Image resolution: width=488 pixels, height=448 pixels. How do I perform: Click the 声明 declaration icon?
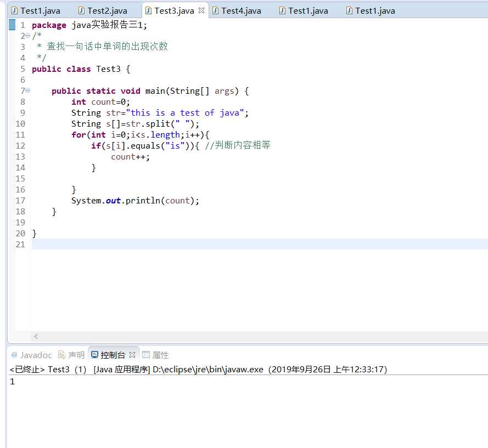click(x=61, y=355)
